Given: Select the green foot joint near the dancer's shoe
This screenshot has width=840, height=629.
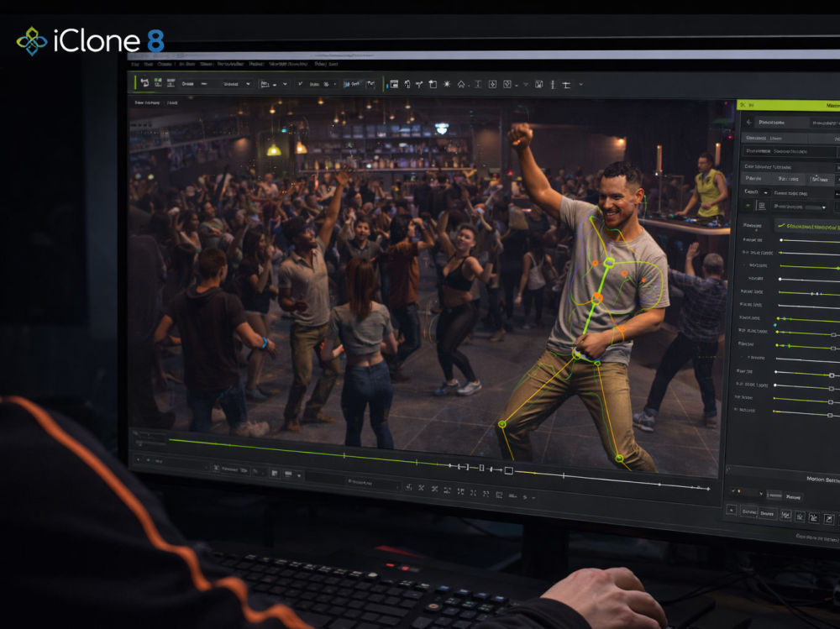Looking at the screenshot, I should (619, 459).
